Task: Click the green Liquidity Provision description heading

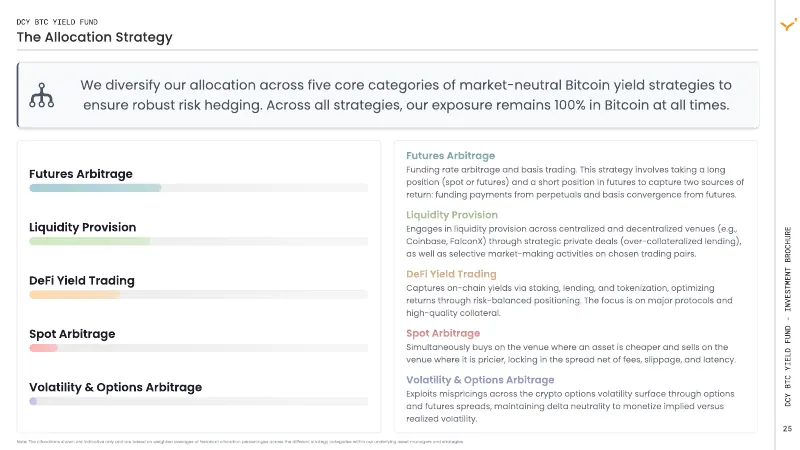Action: [x=452, y=215]
